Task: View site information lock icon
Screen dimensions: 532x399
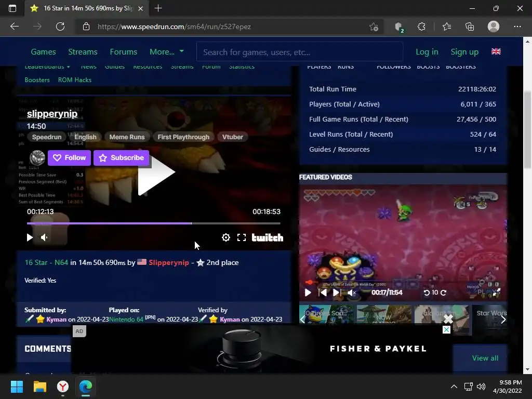Action: [86, 26]
